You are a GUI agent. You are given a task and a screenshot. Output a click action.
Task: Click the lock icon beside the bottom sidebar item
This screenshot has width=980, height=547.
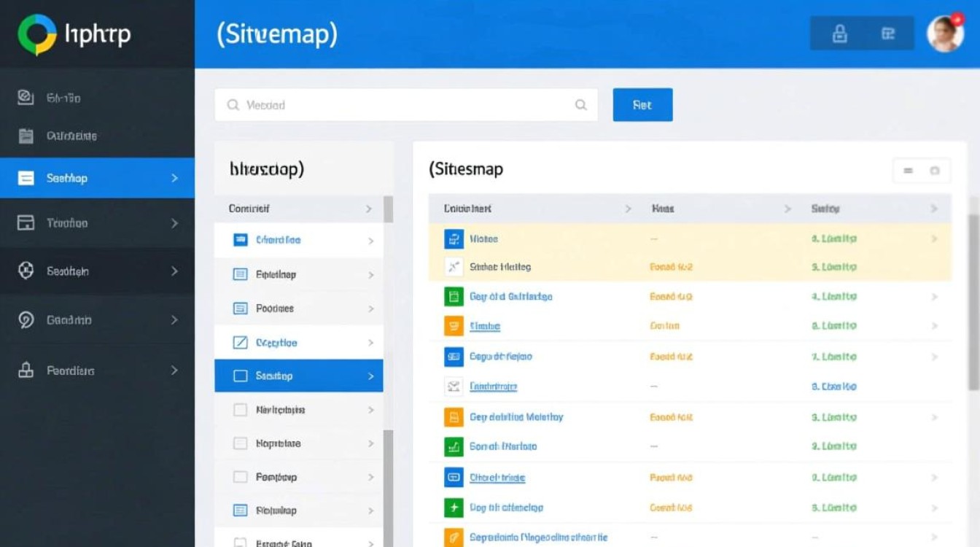26,371
